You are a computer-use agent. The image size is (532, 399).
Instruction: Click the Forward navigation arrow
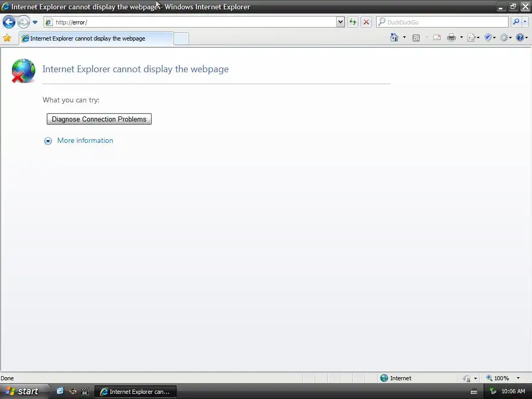click(23, 22)
